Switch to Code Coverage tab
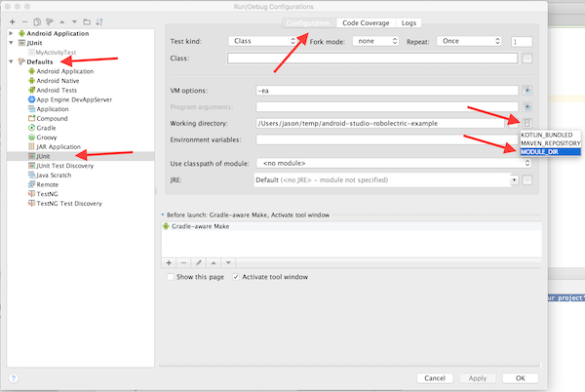This screenshot has width=585, height=392. click(x=366, y=23)
